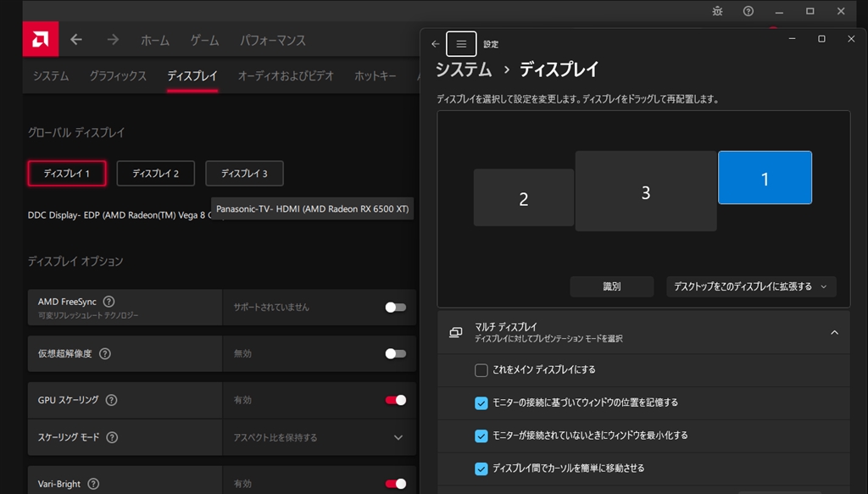Click the サポートされていません status text
868x494 pixels.
point(271,307)
